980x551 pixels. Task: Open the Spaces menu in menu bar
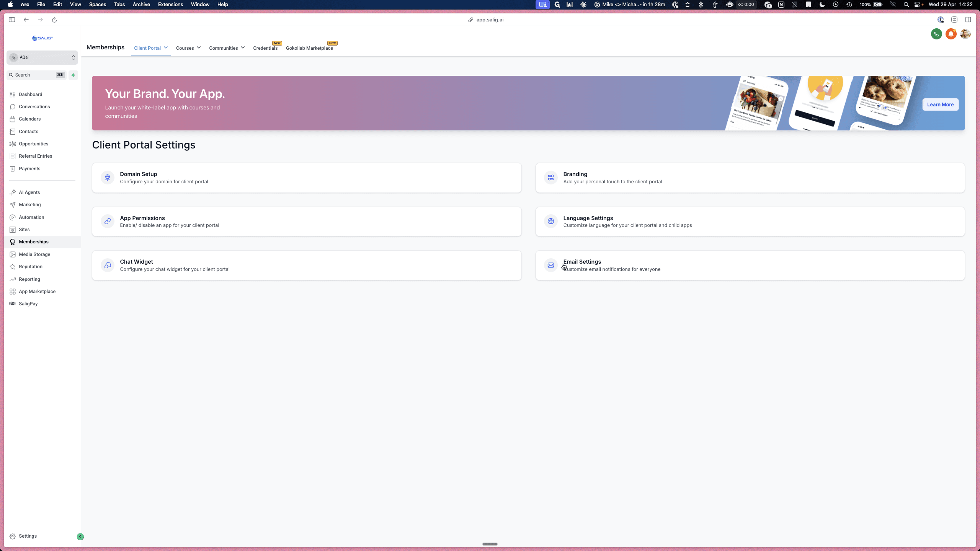point(98,5)
